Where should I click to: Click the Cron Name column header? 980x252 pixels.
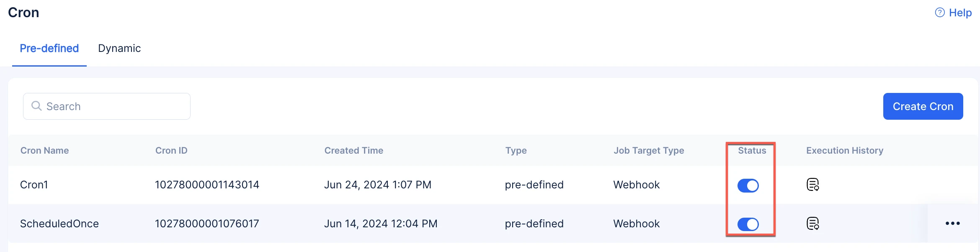pos(45,150)
